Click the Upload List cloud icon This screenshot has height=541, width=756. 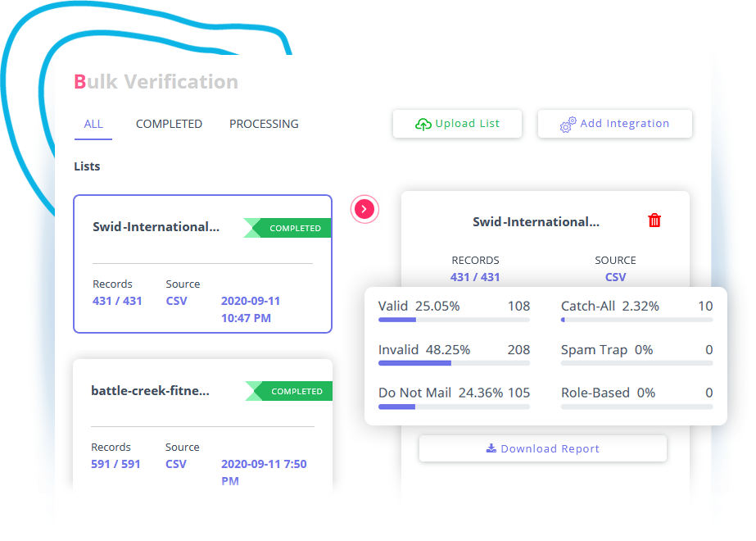tap(423, 124)
